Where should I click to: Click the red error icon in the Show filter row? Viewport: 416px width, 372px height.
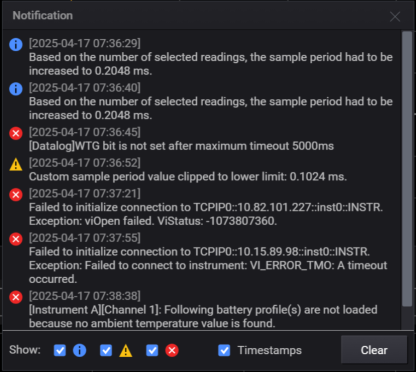pyautogui.click(x=172, y=350)
